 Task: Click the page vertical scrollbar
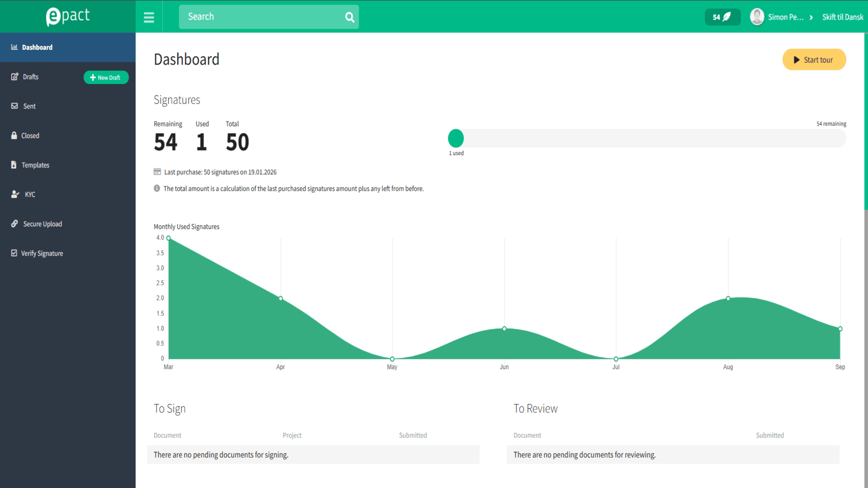click(866, 121)
